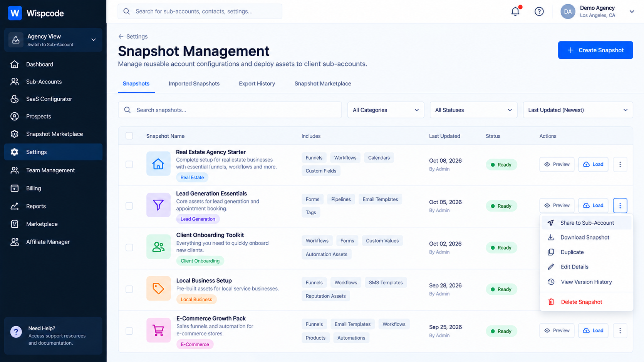Close more actions menu on Lead Generation row
The height and width of the screenshot is (362, 644).
point(620,205)
